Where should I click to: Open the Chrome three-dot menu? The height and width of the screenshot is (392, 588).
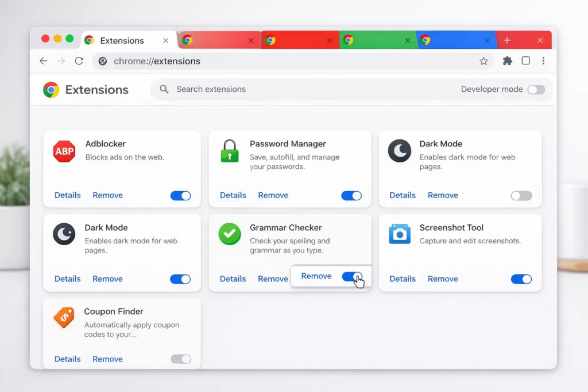click(543, 61)
